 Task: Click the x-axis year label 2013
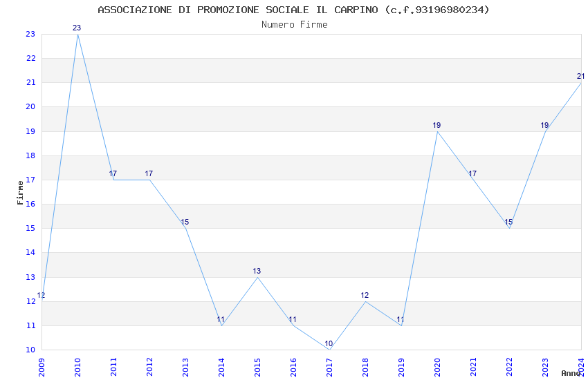(185, 368)
